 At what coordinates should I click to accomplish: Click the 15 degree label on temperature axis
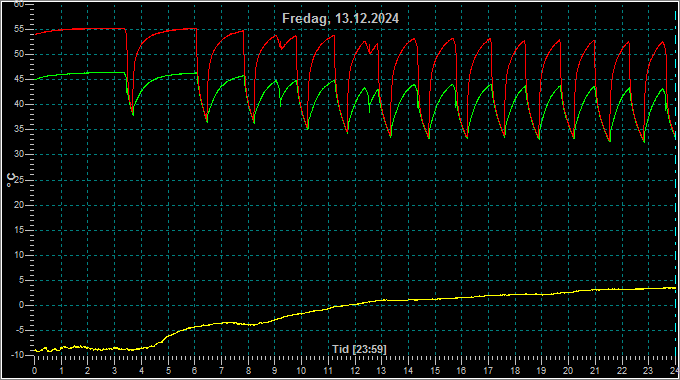pos(19,230)
